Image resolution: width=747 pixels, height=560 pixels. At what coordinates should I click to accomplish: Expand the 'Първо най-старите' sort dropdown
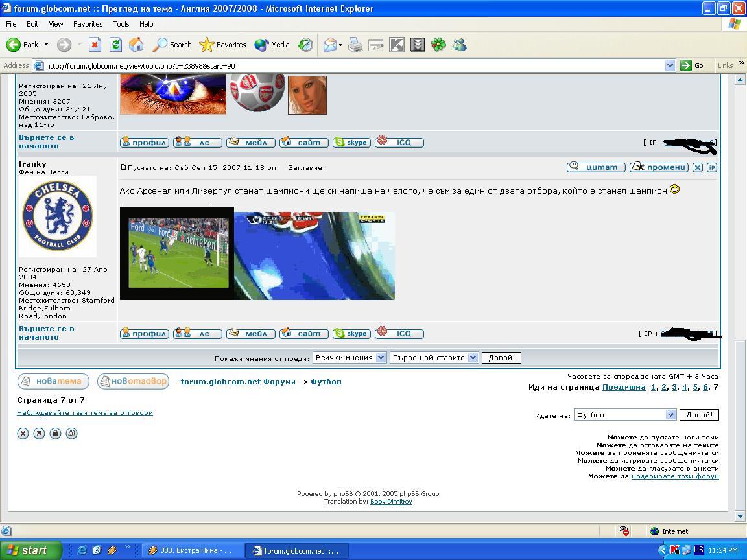434,358
